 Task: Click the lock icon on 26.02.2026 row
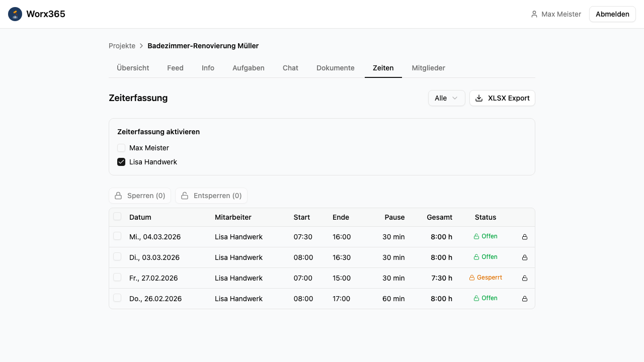point(525,299)
